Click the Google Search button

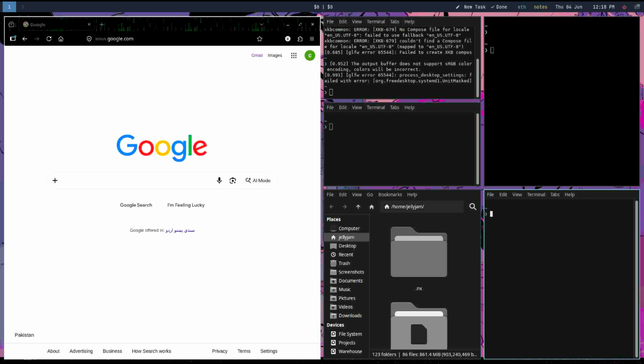136,205
